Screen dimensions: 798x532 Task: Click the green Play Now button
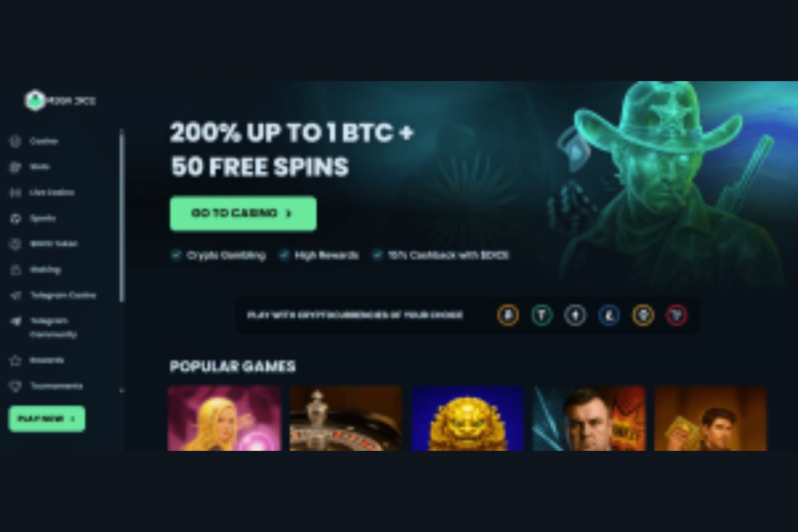tap(47, 418)
